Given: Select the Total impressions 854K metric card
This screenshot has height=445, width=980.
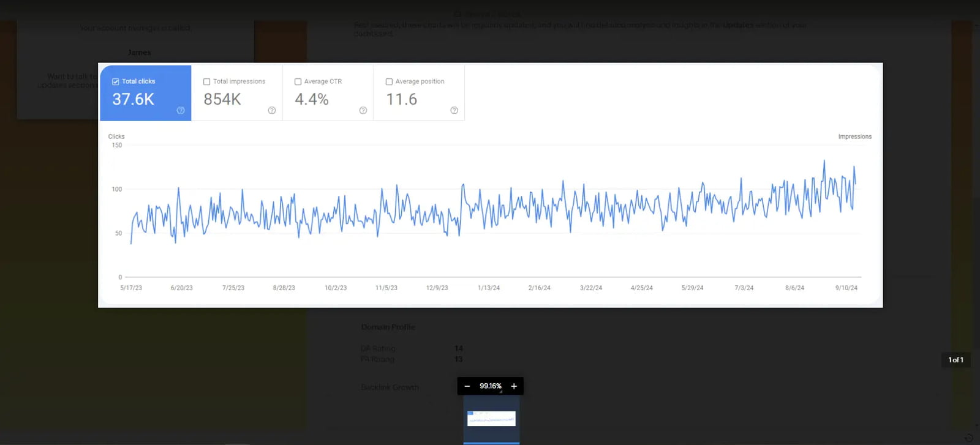Looking at the screenshot, I should pyautogui.click(x=236, y=98).
